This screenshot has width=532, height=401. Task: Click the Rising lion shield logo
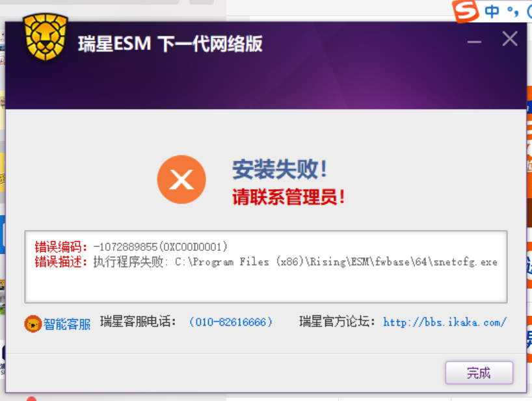coord(46,36)
